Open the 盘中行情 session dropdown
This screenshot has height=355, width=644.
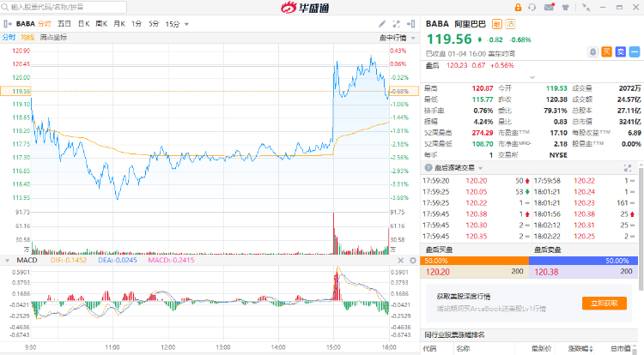[413, 38]
